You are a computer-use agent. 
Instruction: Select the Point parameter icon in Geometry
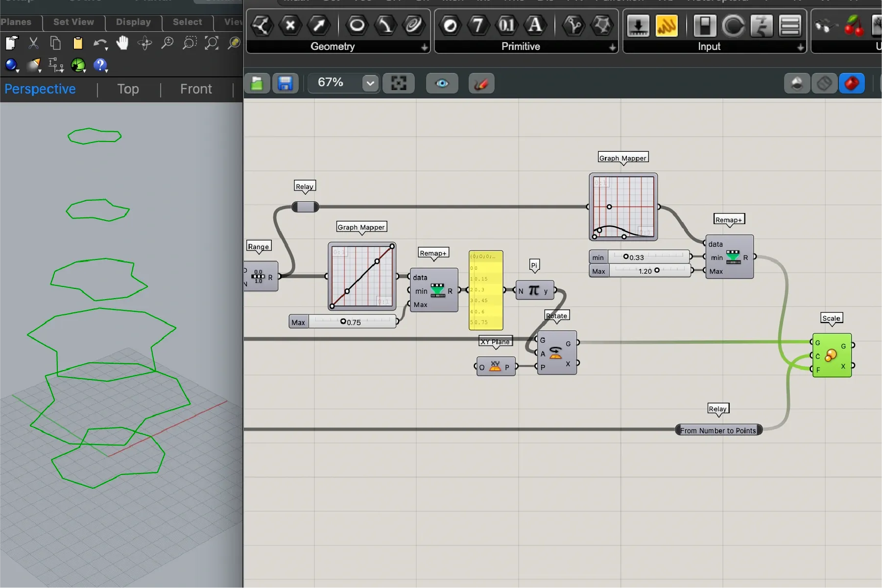pos(290,25)
